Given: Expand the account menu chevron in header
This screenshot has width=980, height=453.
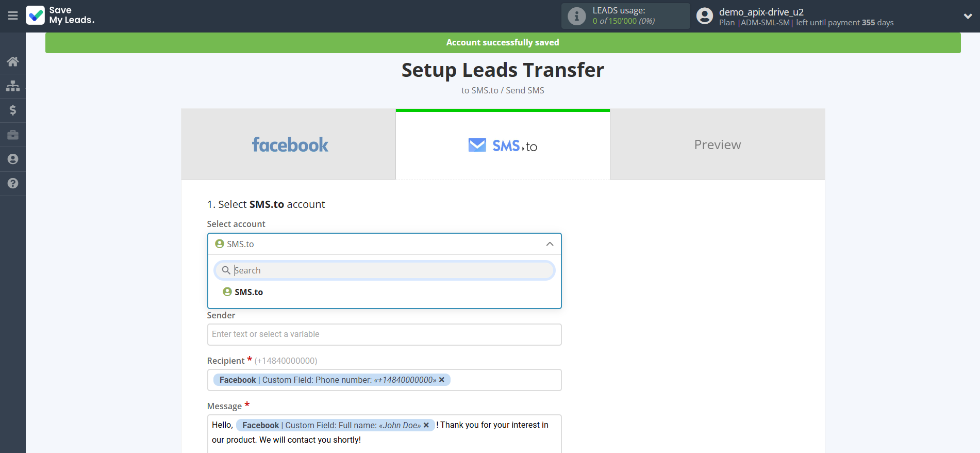Looking at the screenshot, I should pos(968,16).
